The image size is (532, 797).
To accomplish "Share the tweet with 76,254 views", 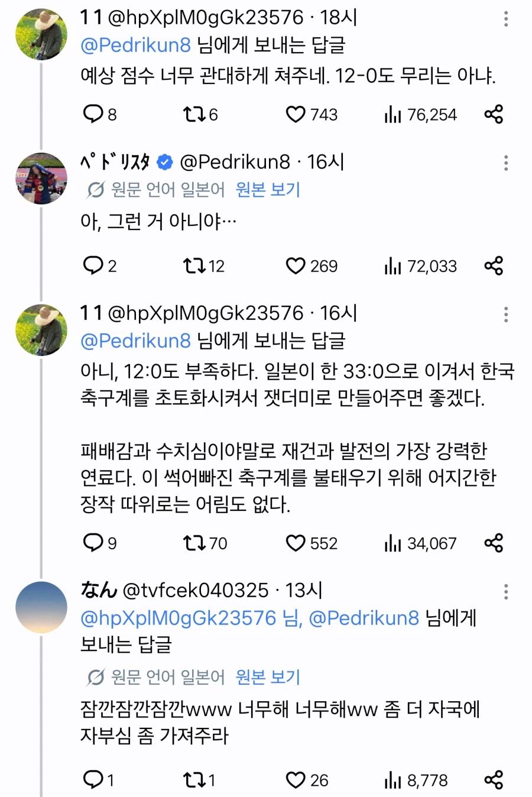I will (x=494, y=114).
